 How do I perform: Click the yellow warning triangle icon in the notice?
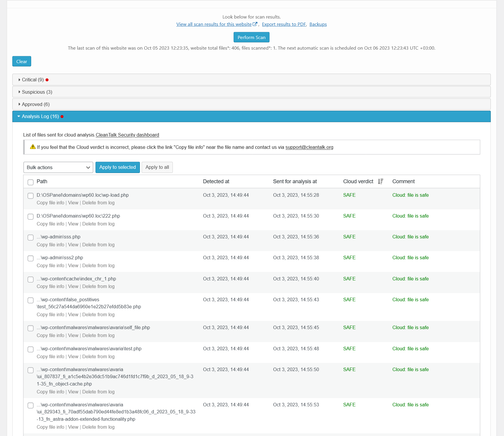point(33,147)
